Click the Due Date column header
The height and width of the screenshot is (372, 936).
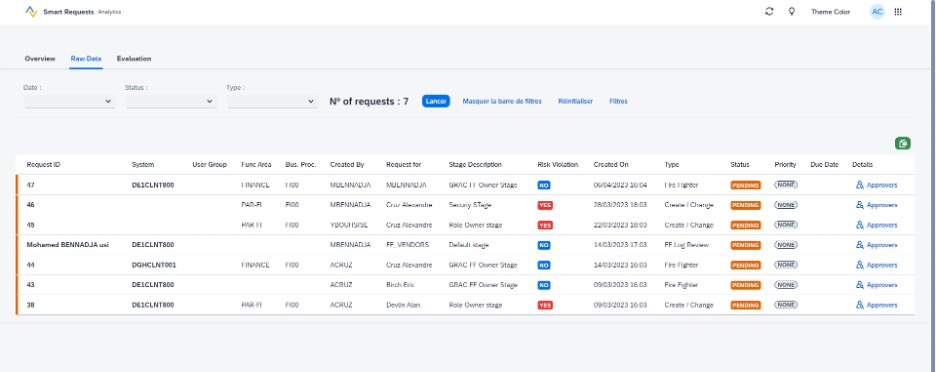click(x=824, y=165)
